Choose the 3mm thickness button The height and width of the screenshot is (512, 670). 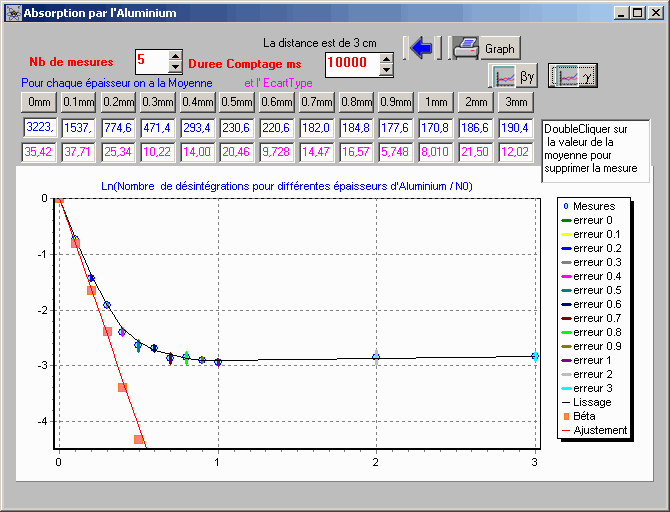coord(516,102)
